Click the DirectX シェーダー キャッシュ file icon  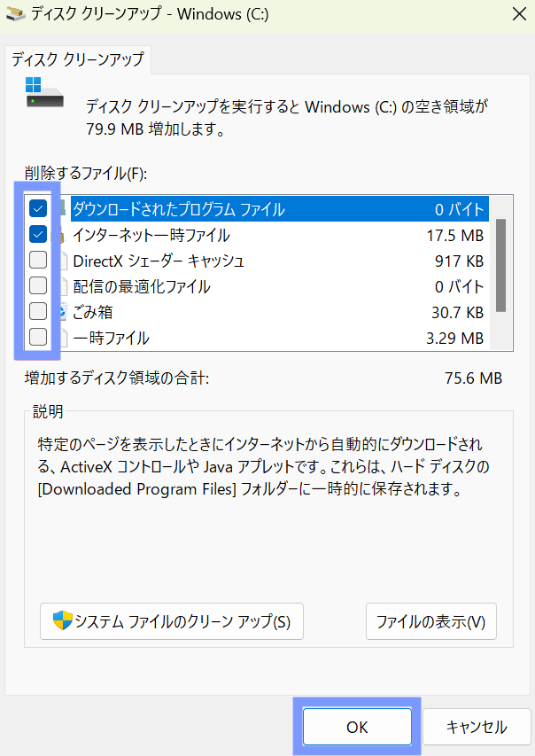click(63, 261)
